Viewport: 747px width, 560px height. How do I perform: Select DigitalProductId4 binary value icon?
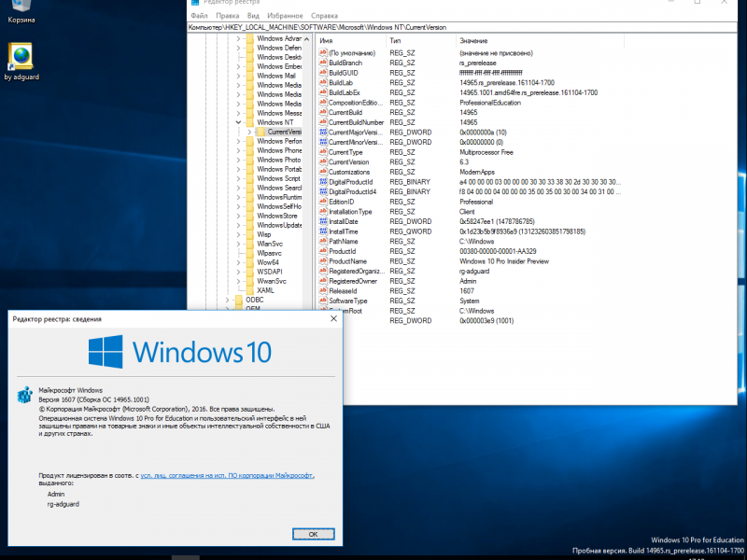point(323,191)
